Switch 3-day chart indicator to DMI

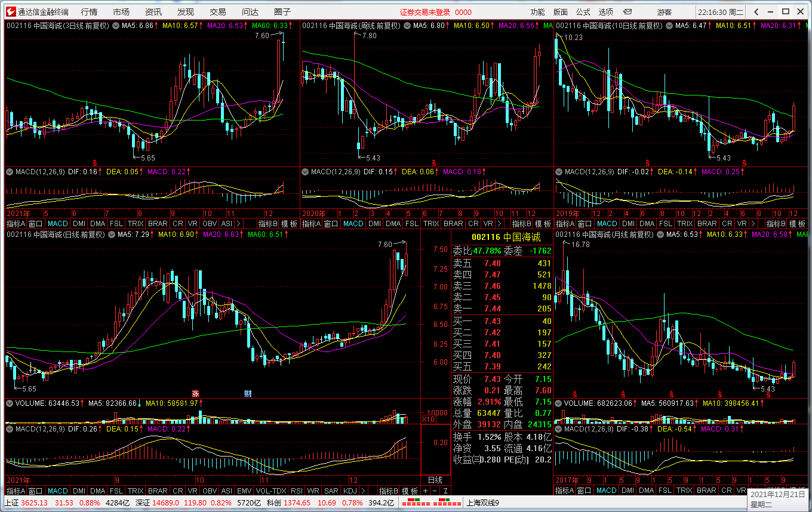pos(79,223)
